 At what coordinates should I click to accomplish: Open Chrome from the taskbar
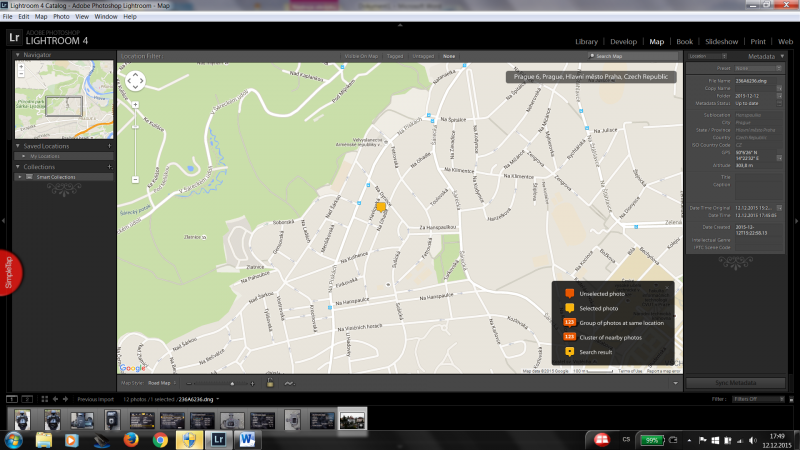coord(160,439)
